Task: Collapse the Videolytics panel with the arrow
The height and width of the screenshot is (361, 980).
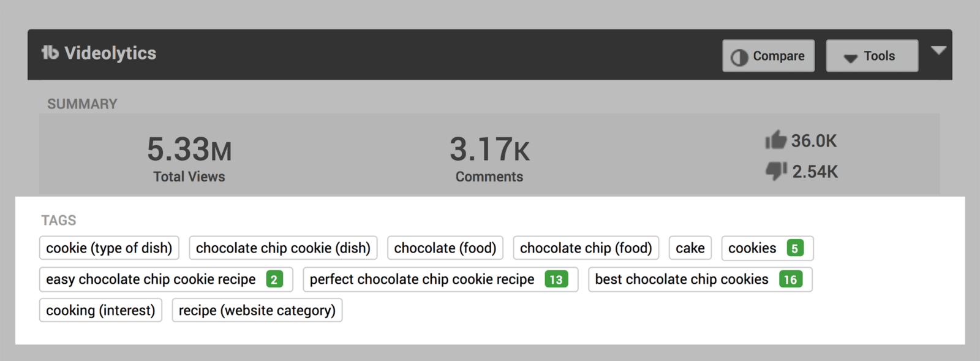Action: pyautogui.click(x=938, y=50)
